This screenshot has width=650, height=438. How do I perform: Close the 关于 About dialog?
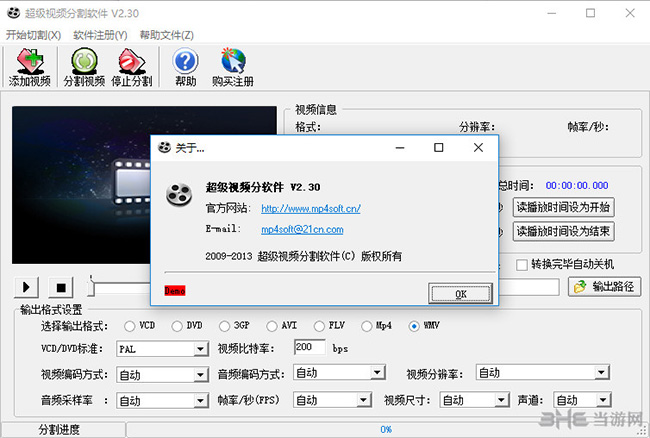478,148
